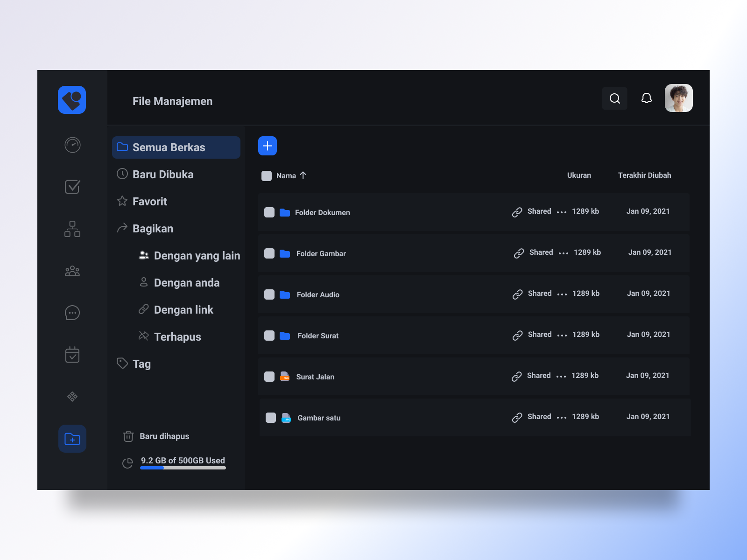Open Baru dihapus trash link

click(164, 436)
